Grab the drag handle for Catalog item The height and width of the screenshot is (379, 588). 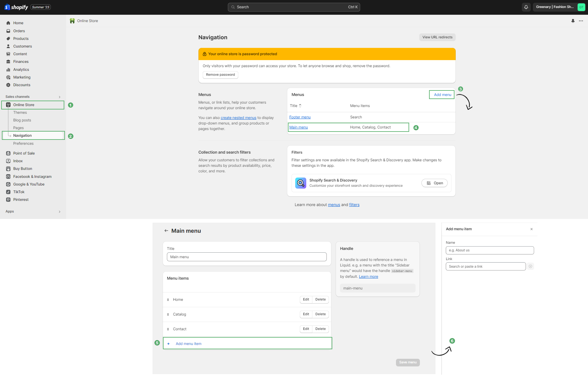coord(168,314)
